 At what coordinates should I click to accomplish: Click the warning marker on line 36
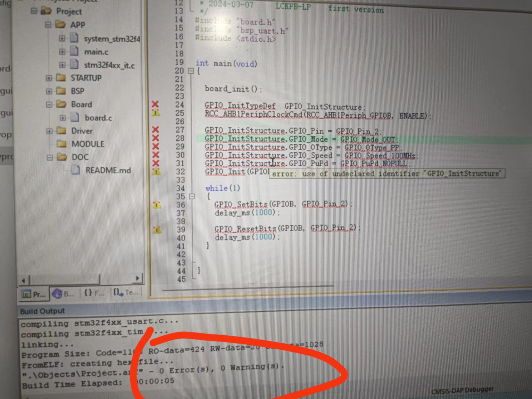point(157,205)
